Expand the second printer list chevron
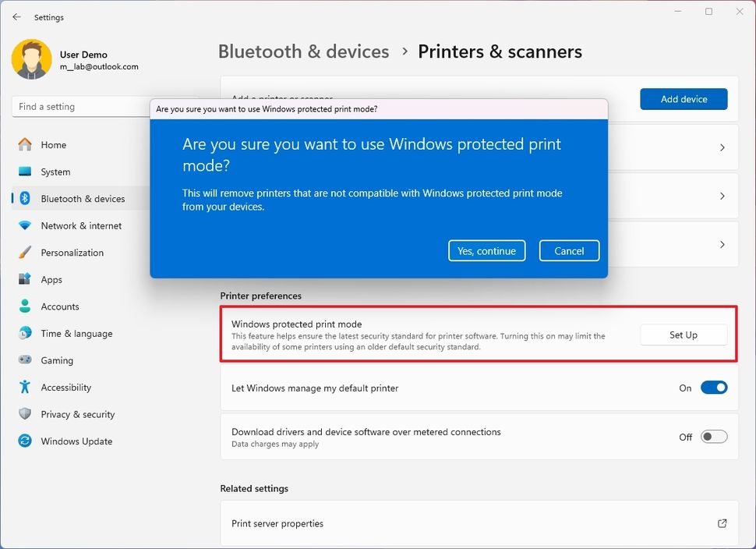The width and height of the screenshot is (756, 549). [721, 196]
